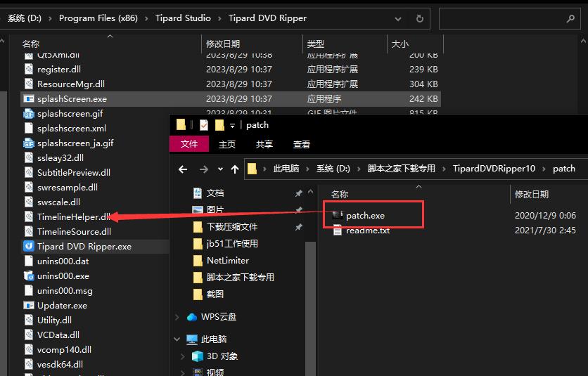Viewport: 588px width, 376px height.
Task: Select vcomp140.dll file
Action: [64, 350]
